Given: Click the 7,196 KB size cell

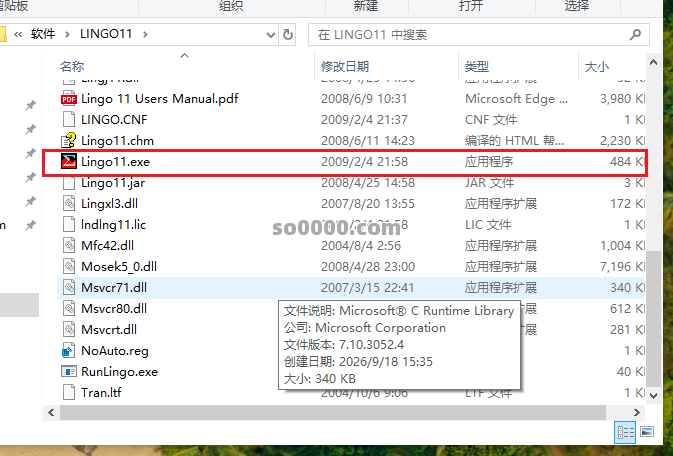Looking at the screenshot, I should pos(622,267).
